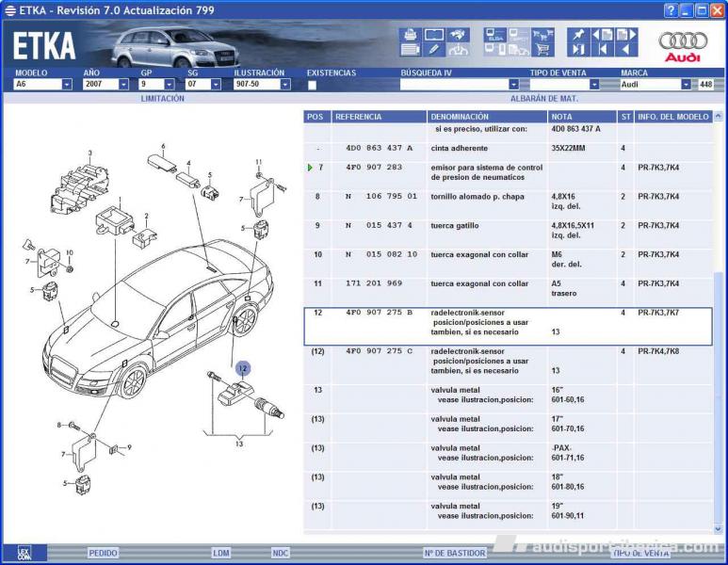Click the INFO. DEL MODELO column header
Screen dimensions: 728x565
[x=673, y=117]
